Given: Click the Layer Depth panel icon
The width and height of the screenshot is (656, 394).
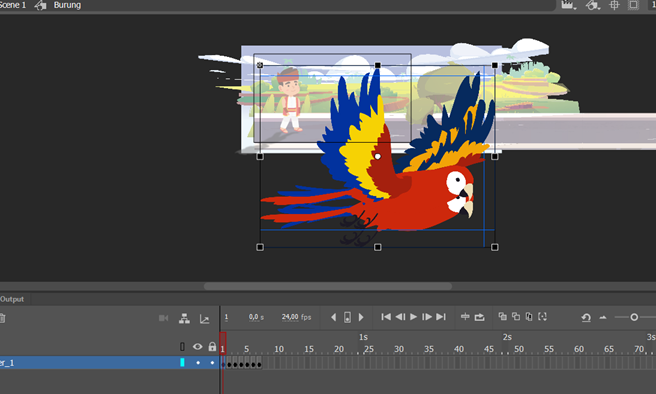Looking at the screenshot, I should [204, 319].
